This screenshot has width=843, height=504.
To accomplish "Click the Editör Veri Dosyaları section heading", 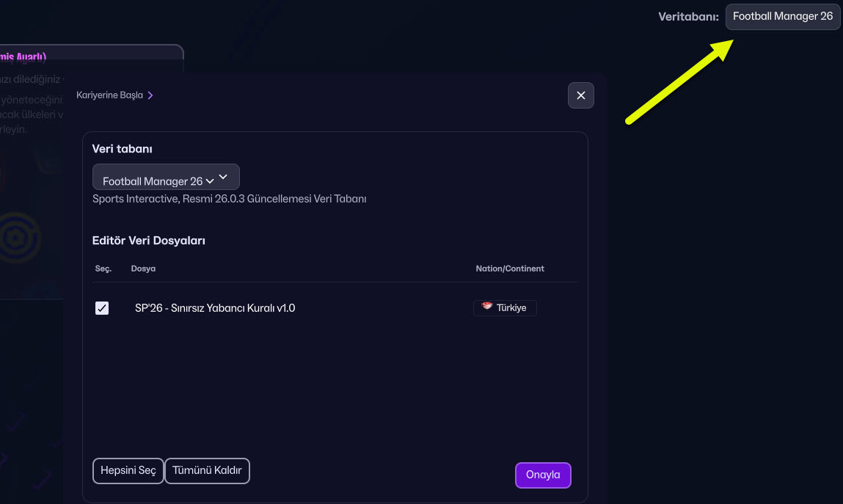I will [x=148, y=240].
